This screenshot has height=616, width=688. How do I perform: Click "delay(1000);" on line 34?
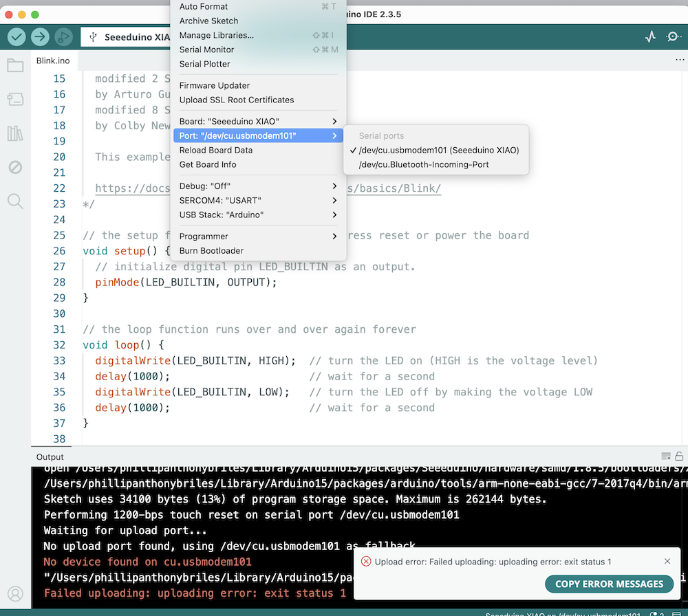pyautogui.click(x=133, y=377)
